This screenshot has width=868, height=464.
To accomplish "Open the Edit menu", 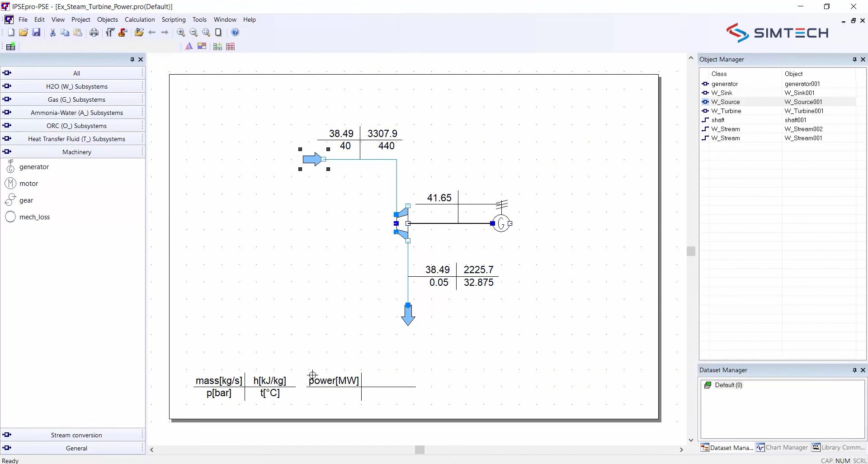I will 39,19.
